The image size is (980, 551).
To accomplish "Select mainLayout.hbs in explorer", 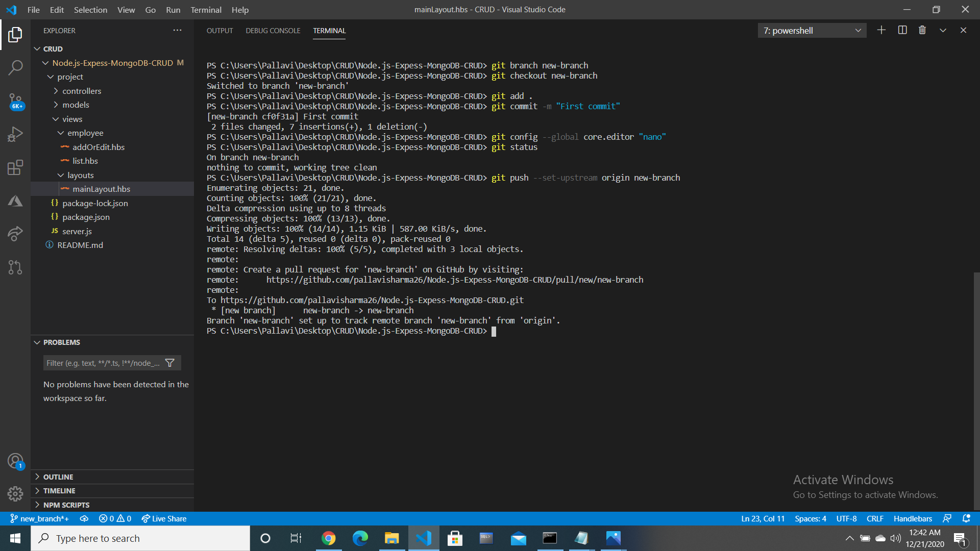I will point(112,189).
